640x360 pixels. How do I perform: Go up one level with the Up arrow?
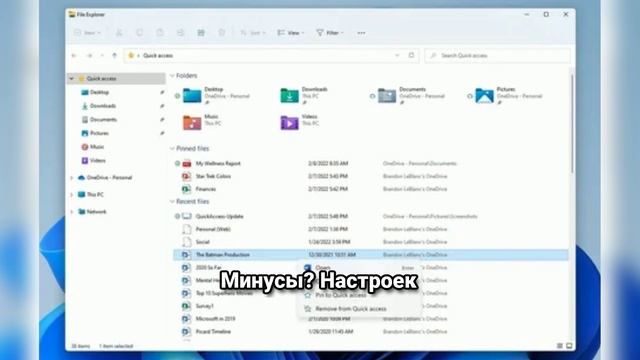(x=114, y=56)
